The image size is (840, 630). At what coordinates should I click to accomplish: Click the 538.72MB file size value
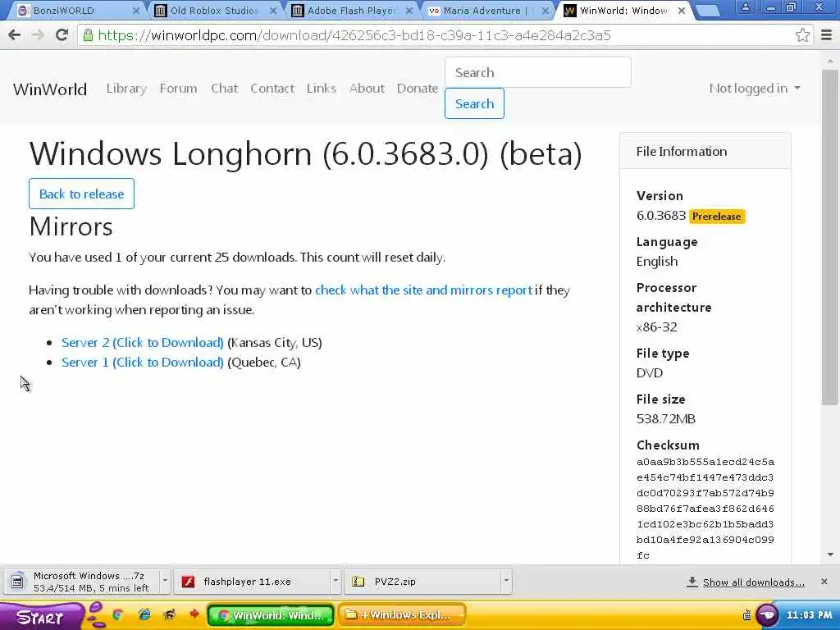[666, 419]
